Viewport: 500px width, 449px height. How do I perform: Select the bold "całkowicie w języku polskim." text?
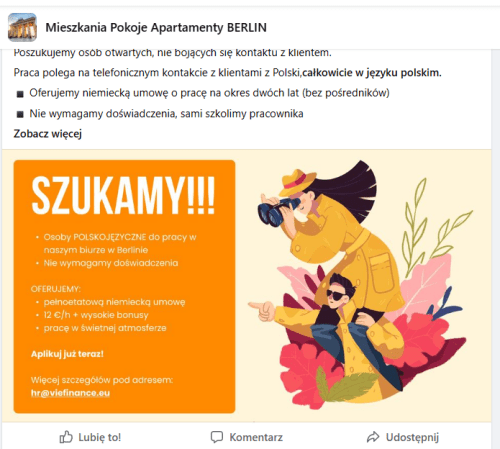(x=372, y=72)
